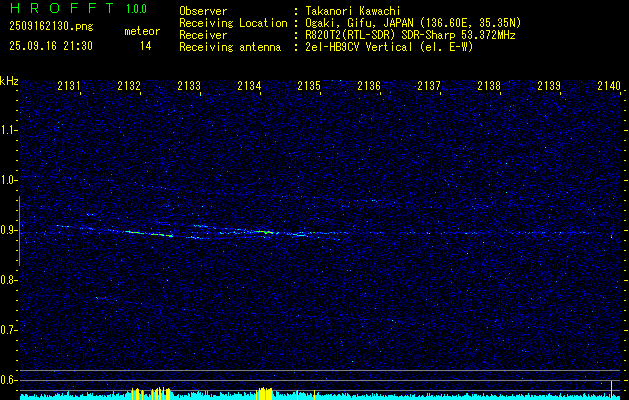This screenshot has width=629, height=400.
Task: Click the 2135 time axis label
Action: click(309, 86)
